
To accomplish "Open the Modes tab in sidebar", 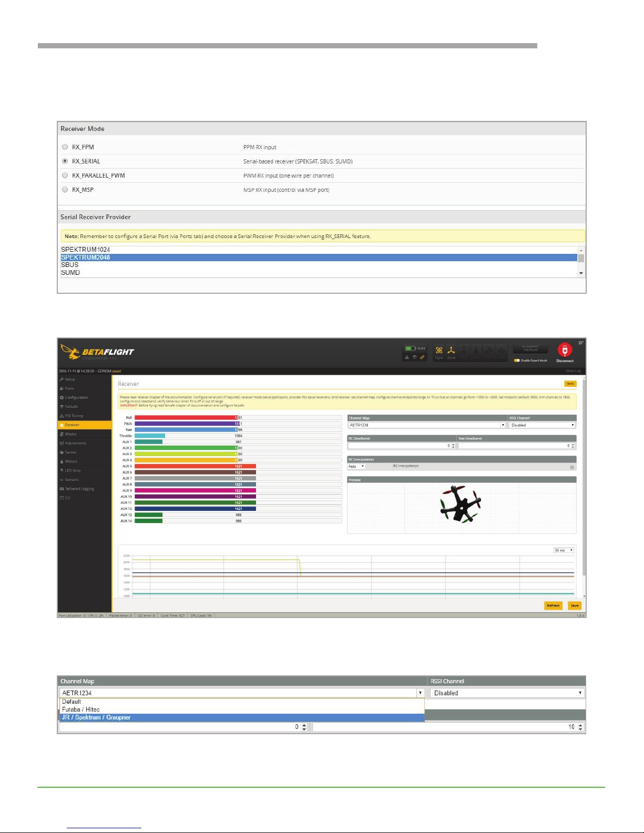I will click(84, 434).
